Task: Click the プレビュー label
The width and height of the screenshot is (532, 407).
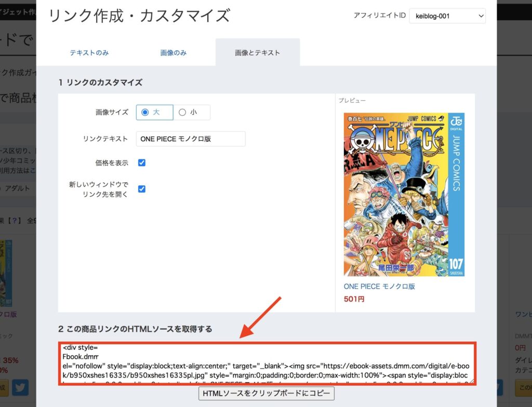Action: (x=352, y=100)
